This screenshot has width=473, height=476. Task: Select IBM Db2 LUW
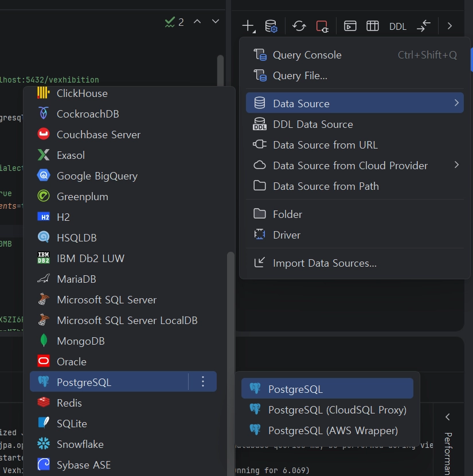point(123,258)
